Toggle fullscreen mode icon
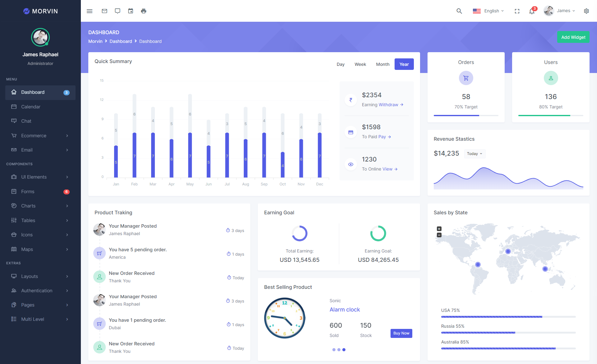The image size is (597, 364). point(517,11)
